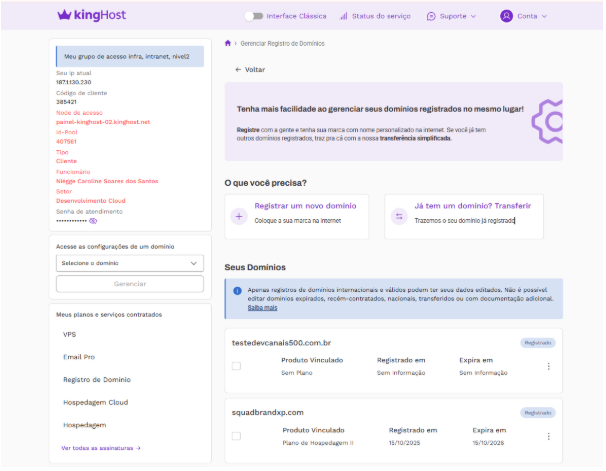Check the squadbrandxp.com checkbox

236,436
